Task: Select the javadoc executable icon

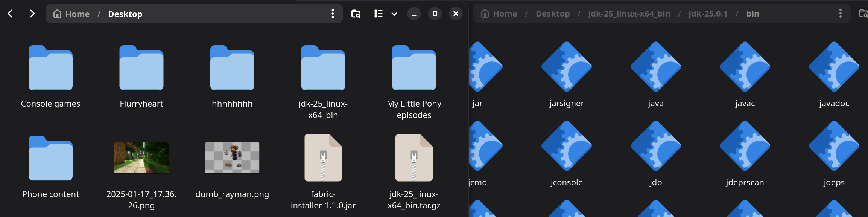Action: (x=834, y=67)
